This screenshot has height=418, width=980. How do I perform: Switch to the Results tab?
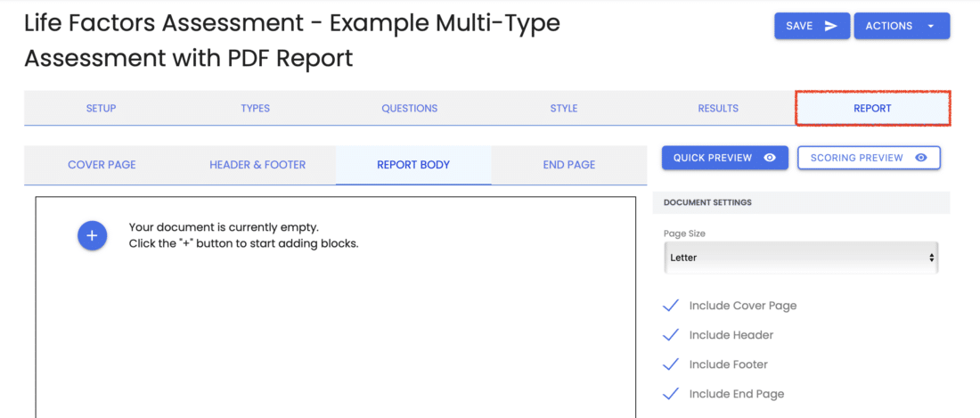718,108
